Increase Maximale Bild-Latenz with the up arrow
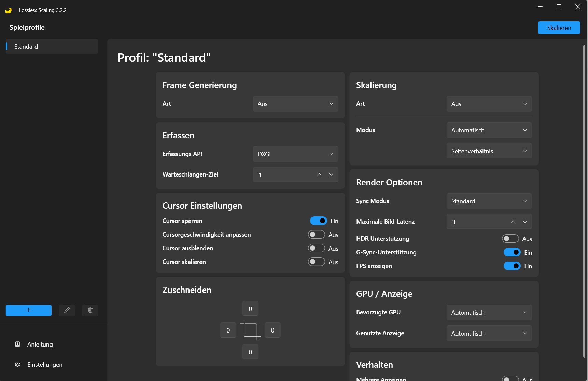 [513, 222]
